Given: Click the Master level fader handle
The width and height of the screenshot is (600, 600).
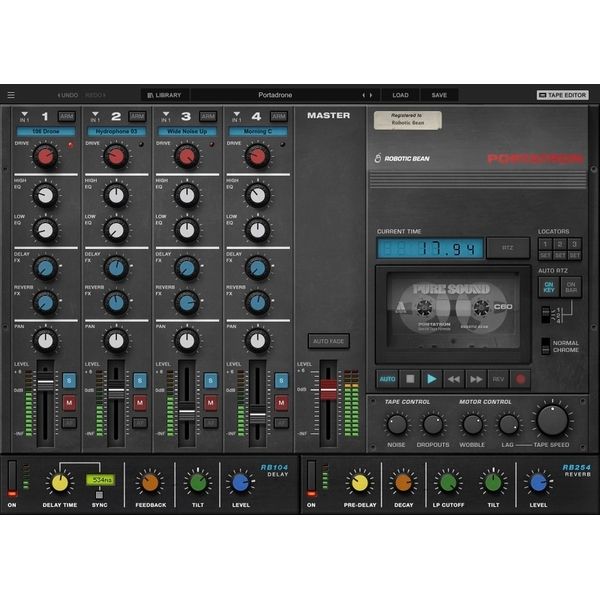Looking at the screenshot, I should click(x=328, y=390).
